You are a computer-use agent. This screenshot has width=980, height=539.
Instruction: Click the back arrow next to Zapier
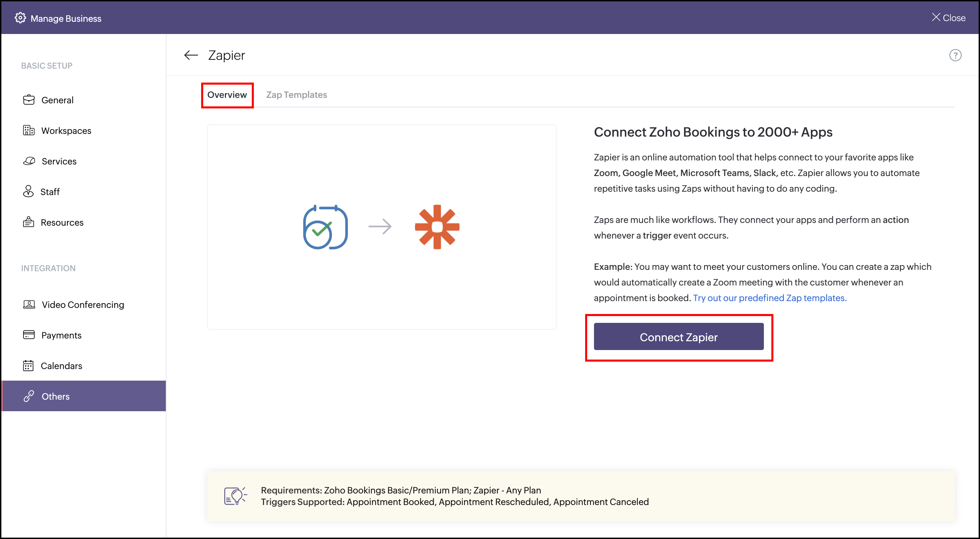[x=191, y=55]
